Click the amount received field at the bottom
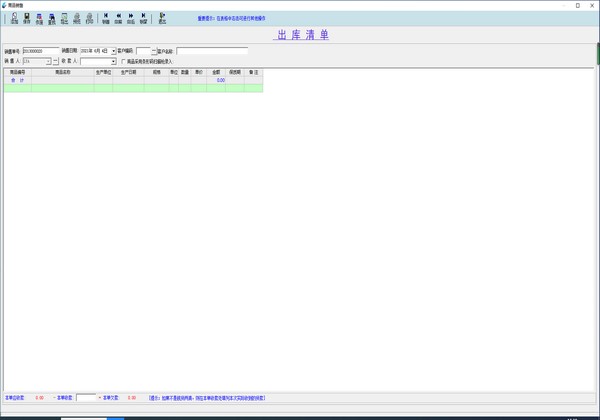This screenshot has width=600, height=420. (86, 397)
